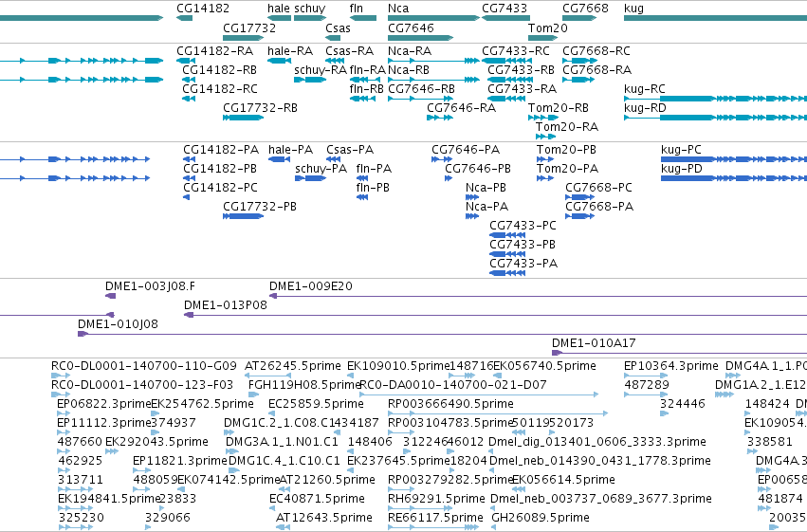Click protein label CG7646-PA

point(466,150)
